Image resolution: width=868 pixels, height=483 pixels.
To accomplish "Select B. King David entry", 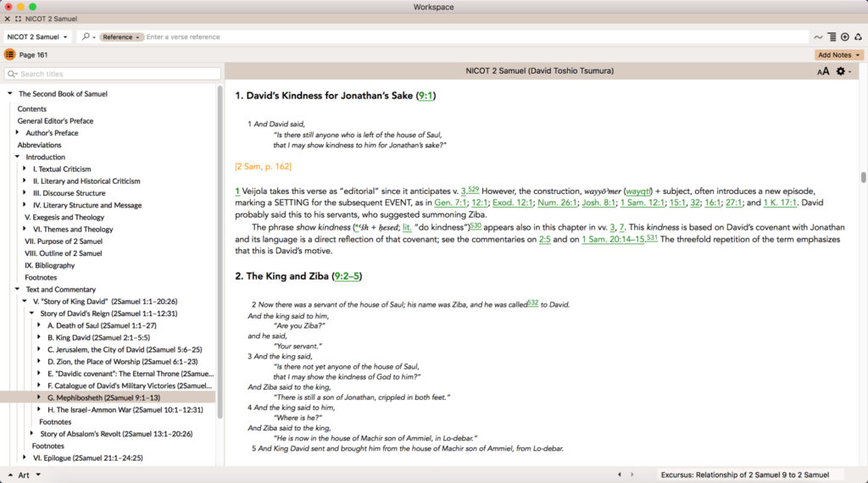I will (x=98, y=337).
